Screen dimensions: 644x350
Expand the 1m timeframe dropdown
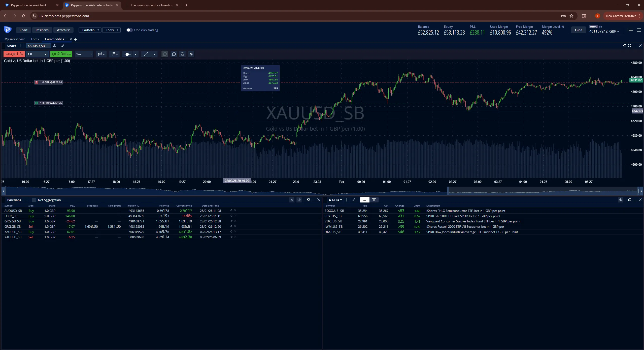(84, 54)
